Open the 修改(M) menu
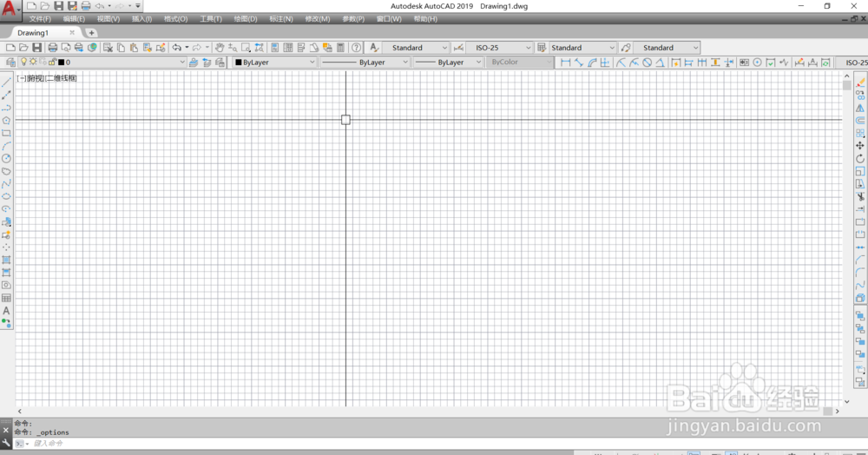Image resolution: width=868 pixels, height=455 pixels. [x=317, y=19]
